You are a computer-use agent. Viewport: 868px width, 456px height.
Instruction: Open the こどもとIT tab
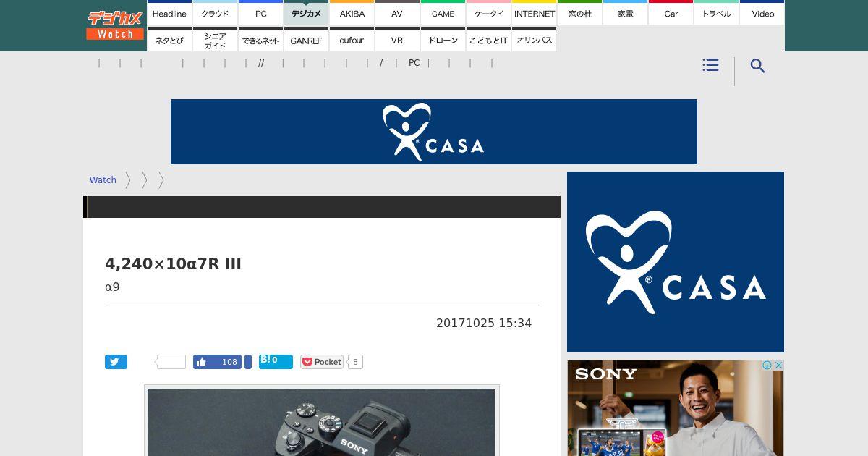(x=488, y=40)
